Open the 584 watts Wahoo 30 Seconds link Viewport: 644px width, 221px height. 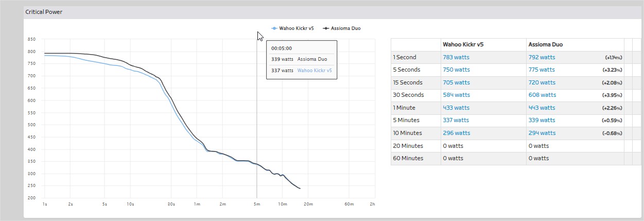[457, 95]
